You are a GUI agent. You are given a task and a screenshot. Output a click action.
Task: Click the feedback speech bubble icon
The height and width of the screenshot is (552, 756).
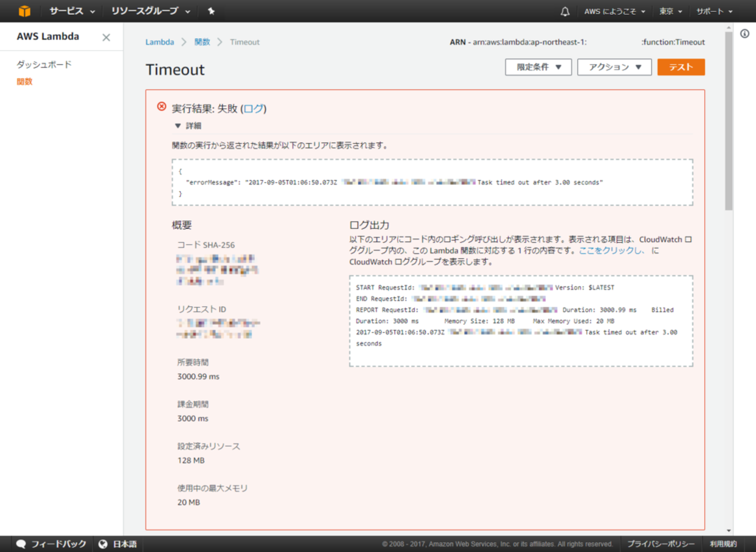click(x=21, y=544)
